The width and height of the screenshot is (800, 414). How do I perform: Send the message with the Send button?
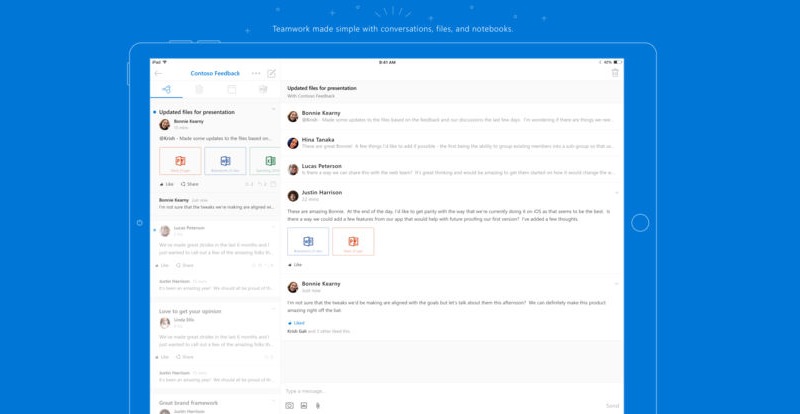point(612,406)
